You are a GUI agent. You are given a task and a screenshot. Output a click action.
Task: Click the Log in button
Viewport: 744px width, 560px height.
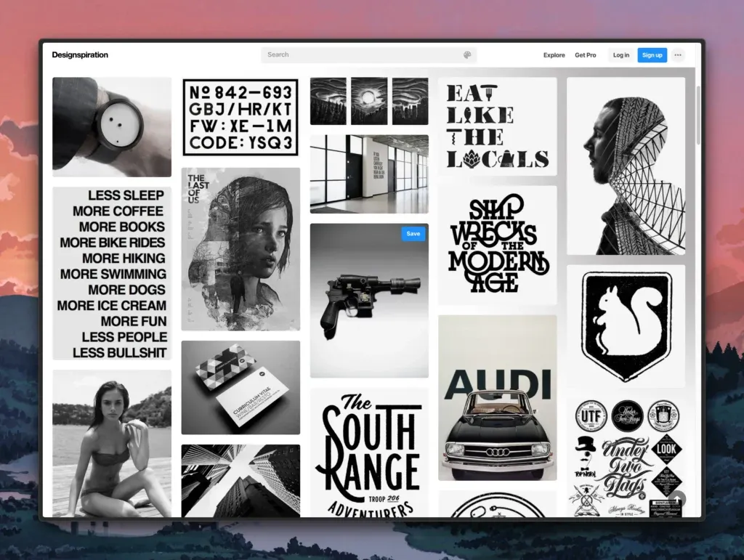tap(620, 55)
